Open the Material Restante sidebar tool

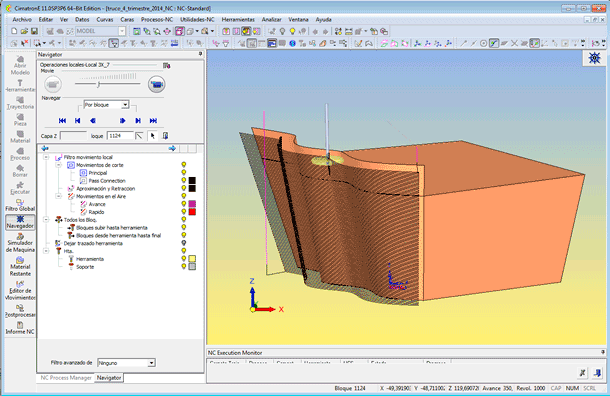tap(20, 266)
